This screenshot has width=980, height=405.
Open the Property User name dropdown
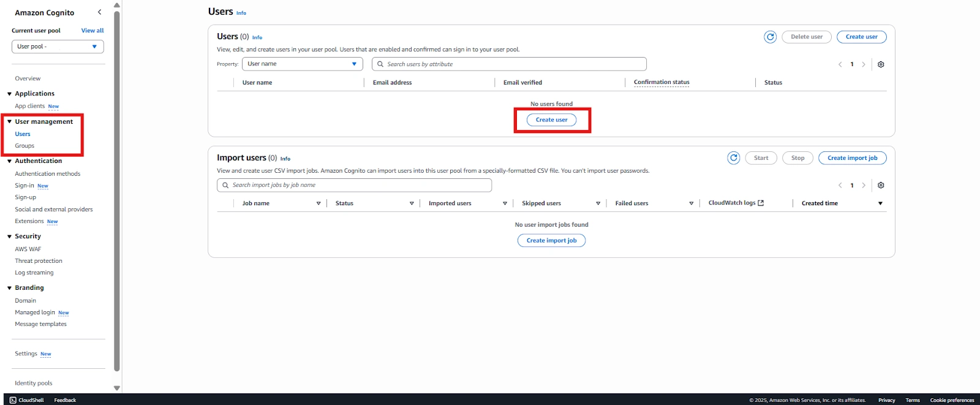(303, 64)
